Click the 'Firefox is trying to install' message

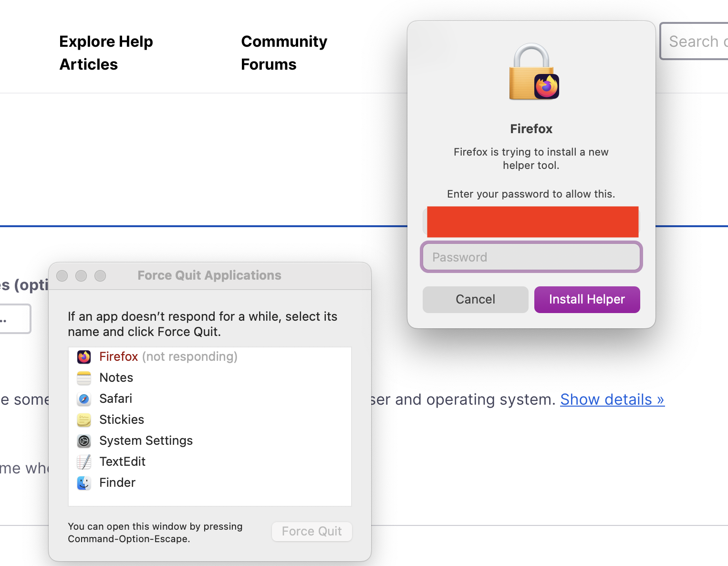531,158
